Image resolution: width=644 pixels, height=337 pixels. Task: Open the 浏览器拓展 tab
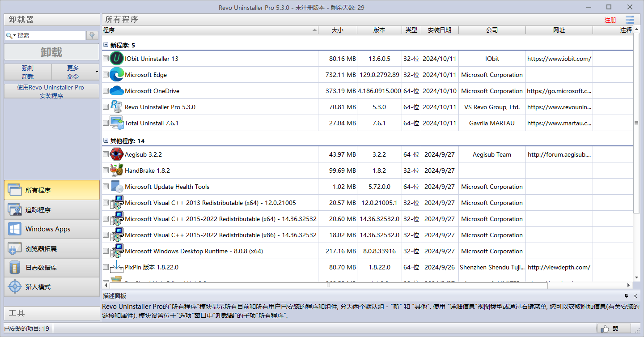click(x=52, y=248)
